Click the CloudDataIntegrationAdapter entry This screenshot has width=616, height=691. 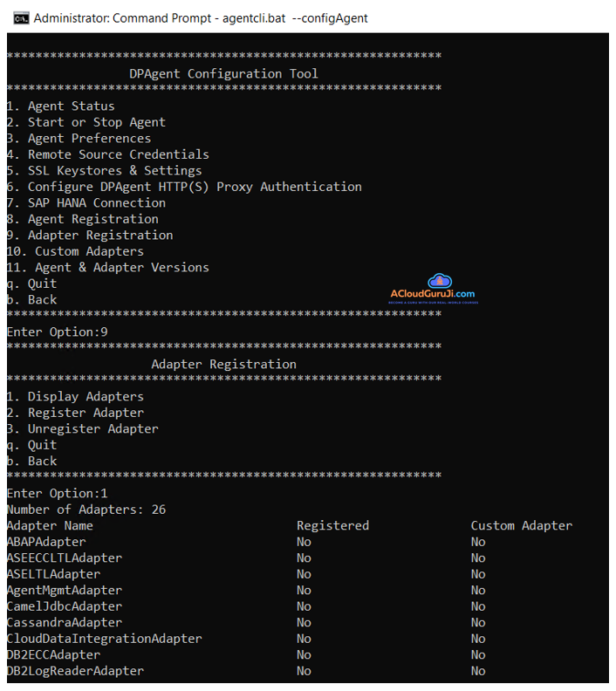[x=104, y=639]
